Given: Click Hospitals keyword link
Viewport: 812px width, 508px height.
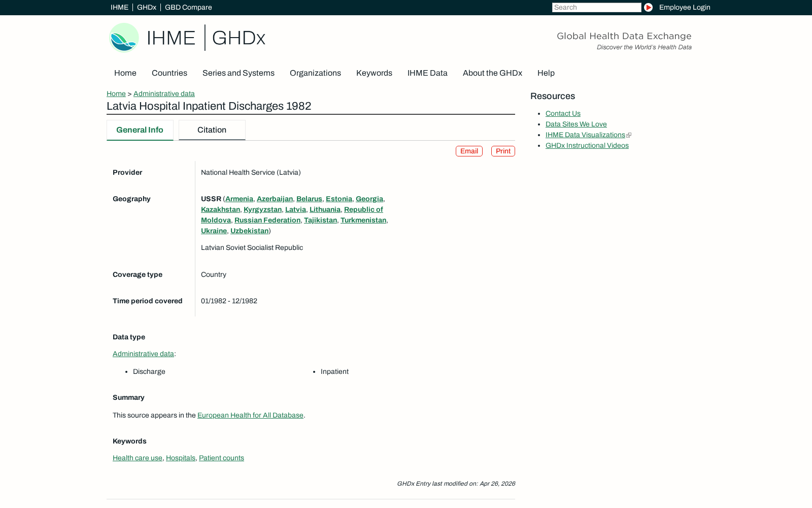Looking at the screenshot, I should pos(181,458).
